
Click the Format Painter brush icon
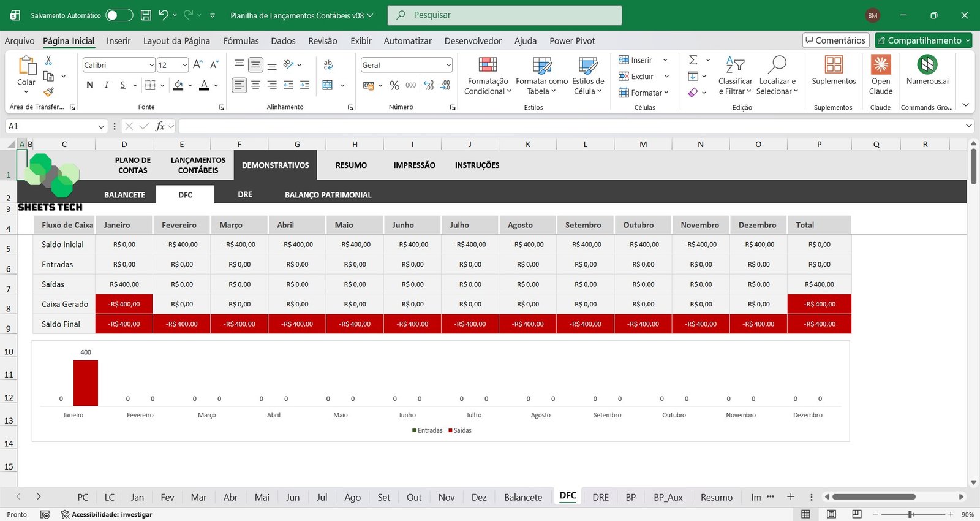coord(48,92)
